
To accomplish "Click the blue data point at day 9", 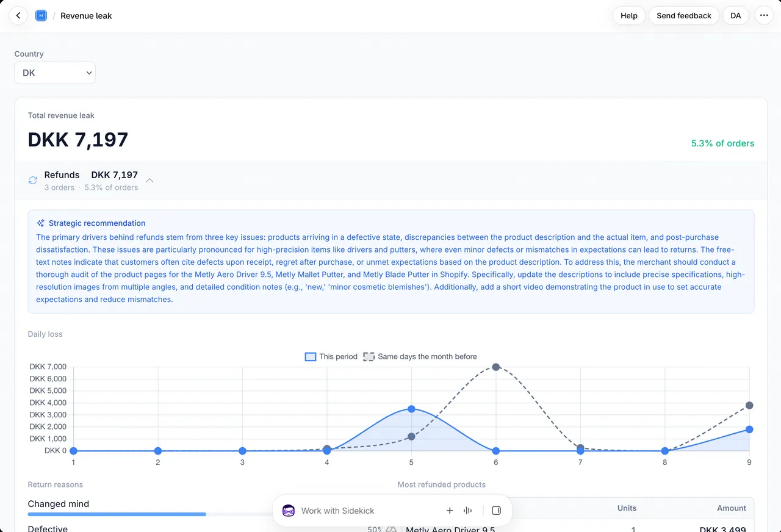I will (x=749, y=430).
